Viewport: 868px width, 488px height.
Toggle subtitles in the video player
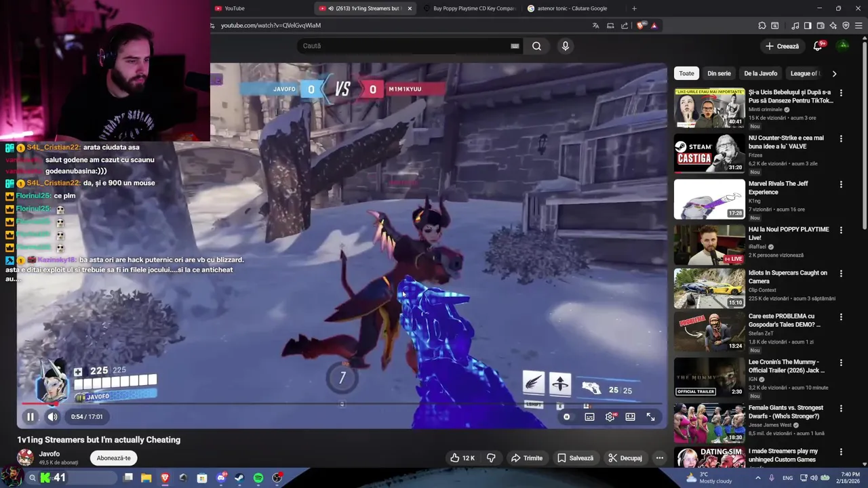tap(589, 417)
